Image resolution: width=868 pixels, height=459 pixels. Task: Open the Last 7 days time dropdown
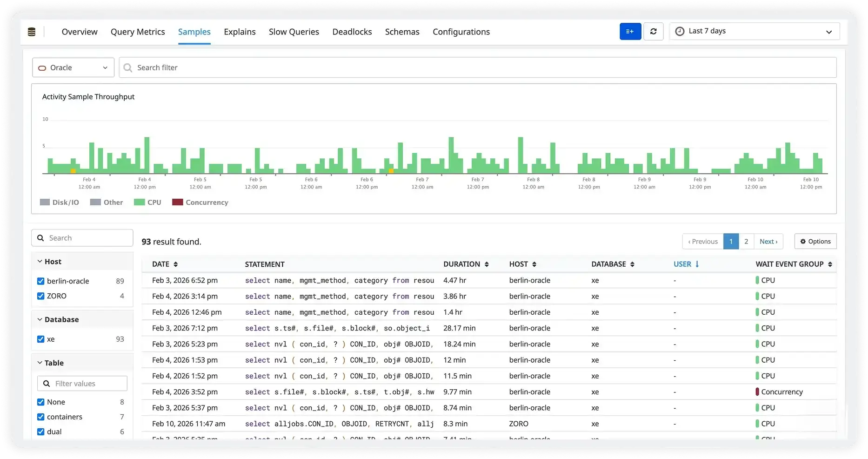coord(754,31)
